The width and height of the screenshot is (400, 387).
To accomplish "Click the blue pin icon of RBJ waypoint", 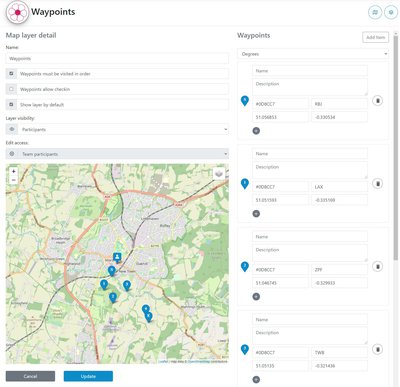I will click(245, 101).
